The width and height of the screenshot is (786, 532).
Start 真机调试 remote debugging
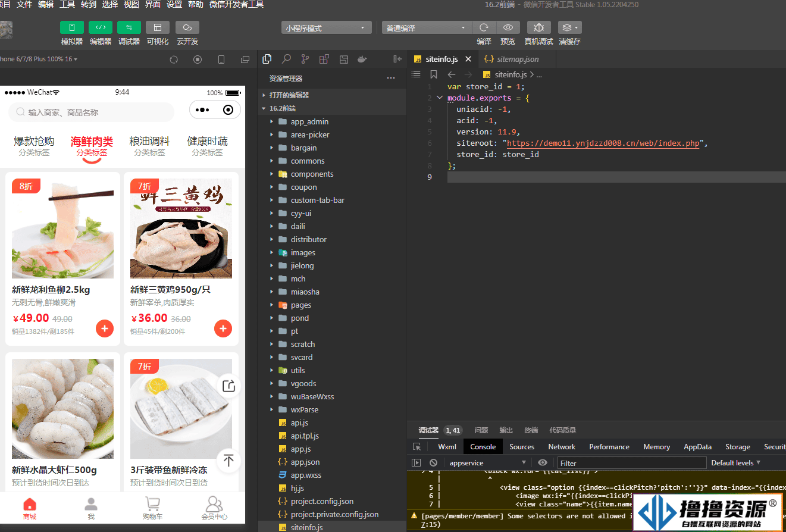(x=539, y=27)
